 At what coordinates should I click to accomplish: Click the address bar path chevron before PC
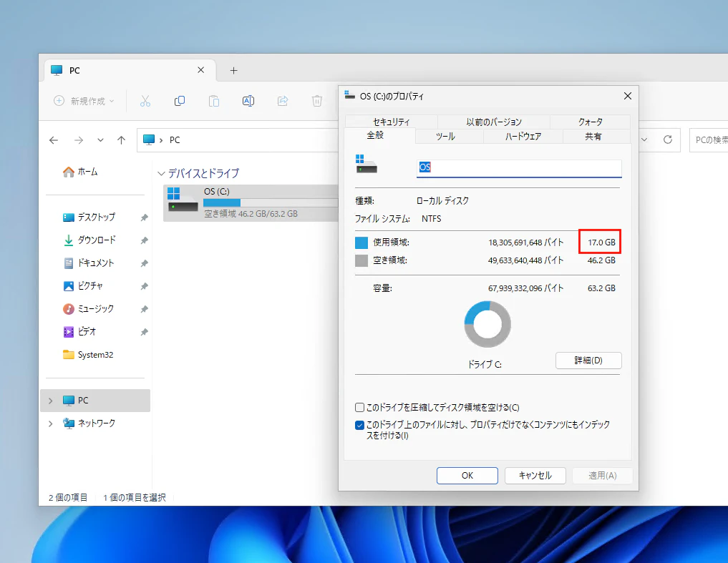coord(160,140)
